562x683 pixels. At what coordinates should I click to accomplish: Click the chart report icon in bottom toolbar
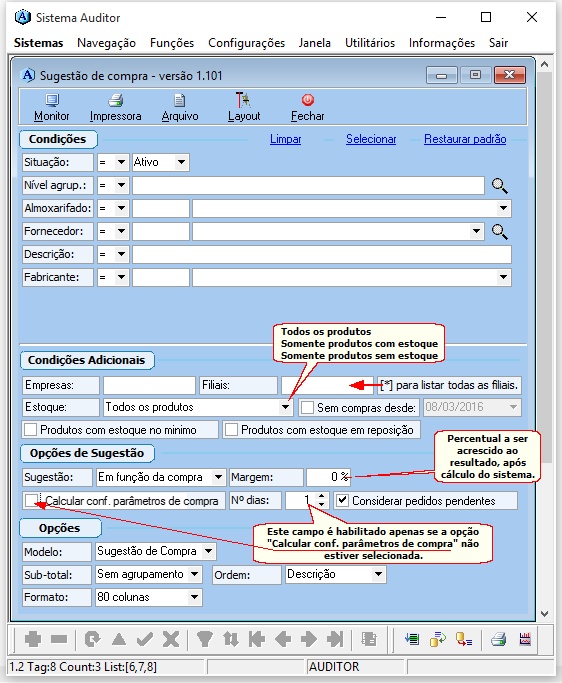click(x=525, y=639)
